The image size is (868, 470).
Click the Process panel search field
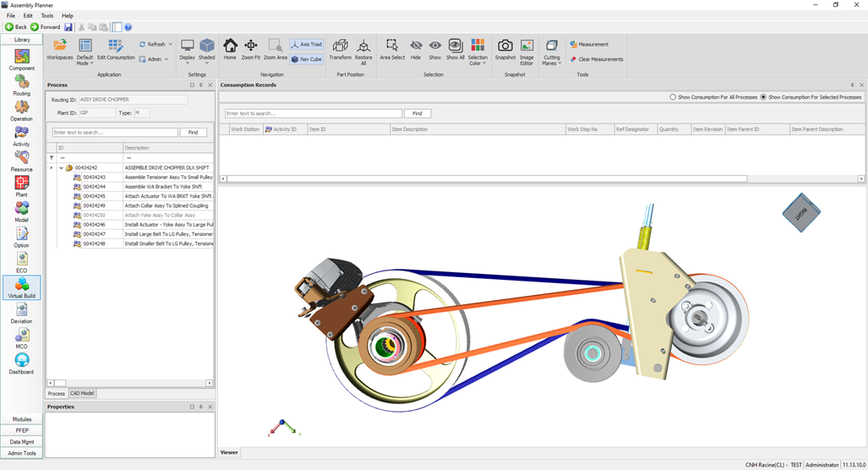click(115, 133)
